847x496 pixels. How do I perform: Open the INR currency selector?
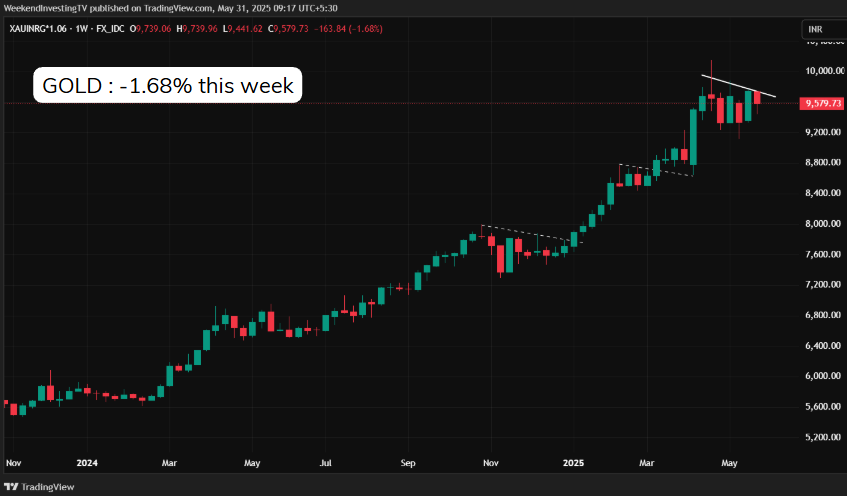click(x=817, y=31)
